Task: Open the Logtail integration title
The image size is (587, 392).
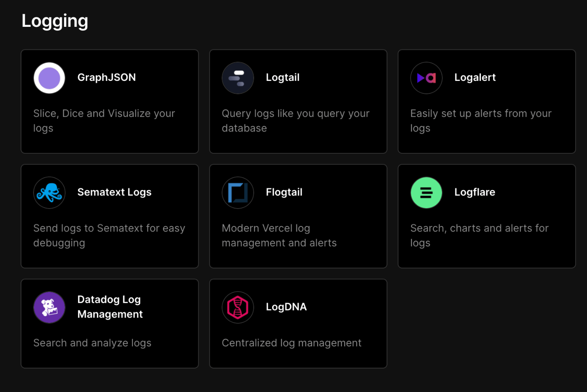Action: point(283,77)
